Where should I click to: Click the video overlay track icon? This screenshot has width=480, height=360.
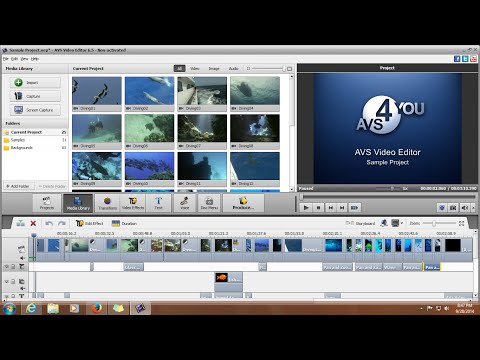click(x=22, y=281)
